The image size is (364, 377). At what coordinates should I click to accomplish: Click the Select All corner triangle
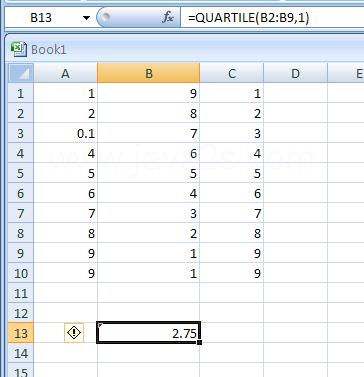(21, 73)
